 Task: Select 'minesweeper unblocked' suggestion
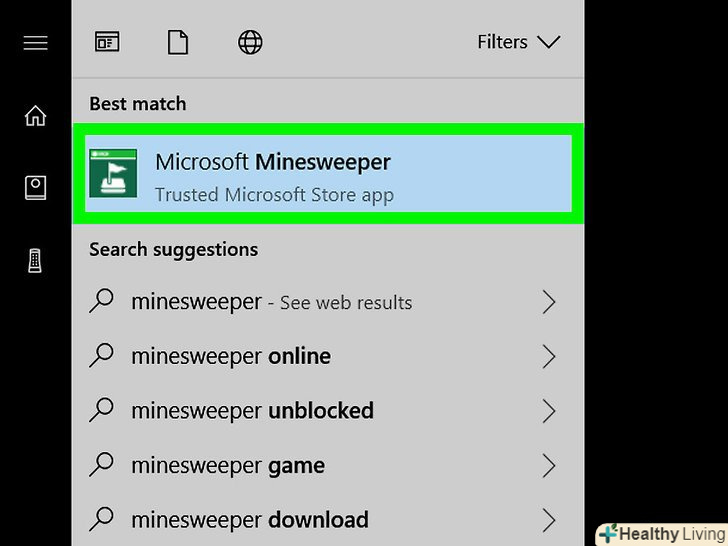[x=328, y=411]
